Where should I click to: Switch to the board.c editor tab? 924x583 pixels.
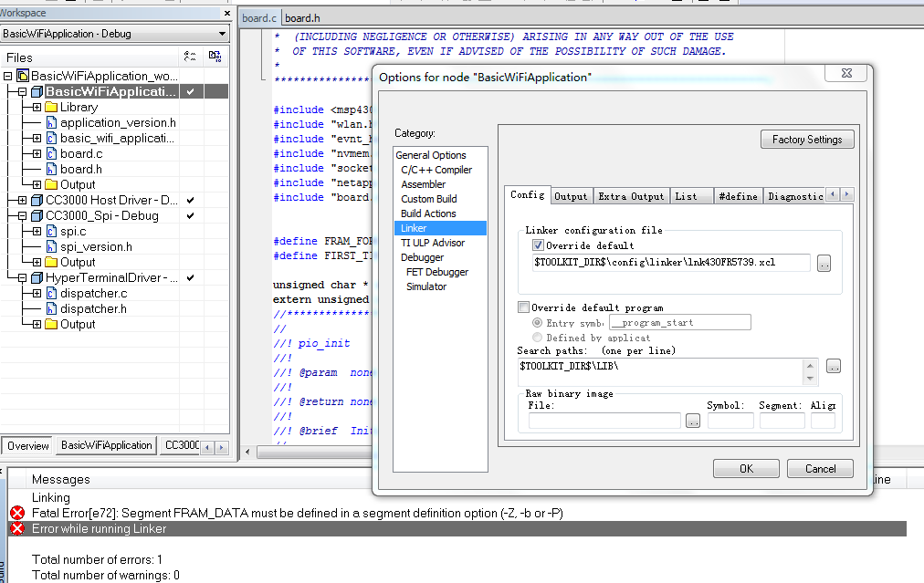coord(259,17)
